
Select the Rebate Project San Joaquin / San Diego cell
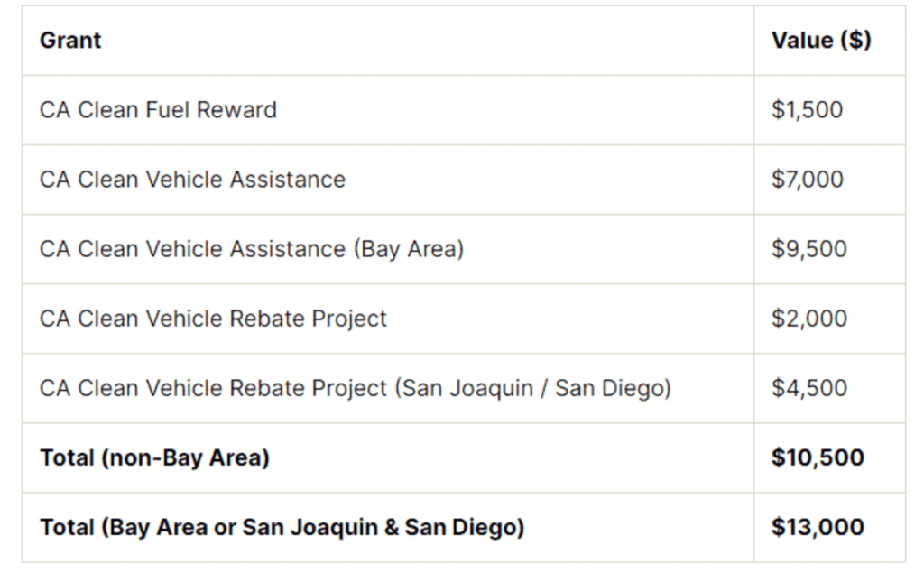coord(355,388)
